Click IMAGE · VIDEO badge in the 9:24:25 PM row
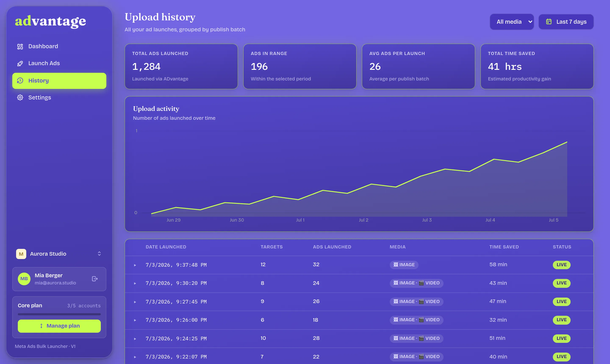The image size is (610, 364). tap(416, 338)
